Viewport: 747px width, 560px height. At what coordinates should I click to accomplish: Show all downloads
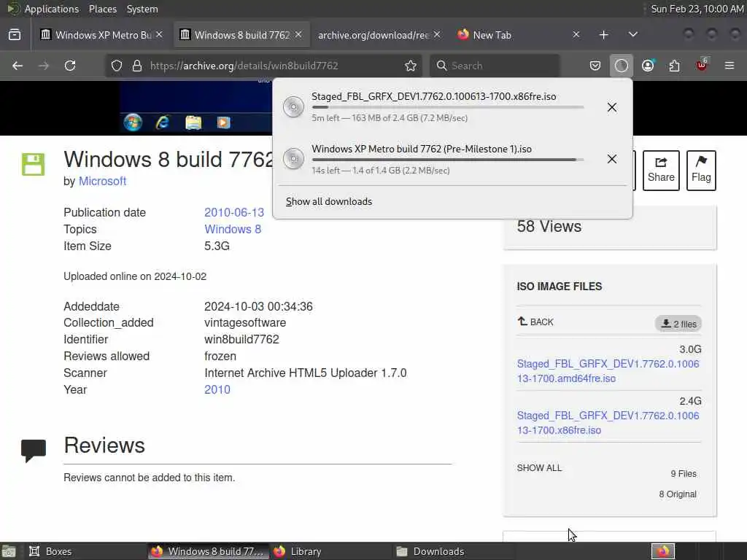(x=329, y=201)
